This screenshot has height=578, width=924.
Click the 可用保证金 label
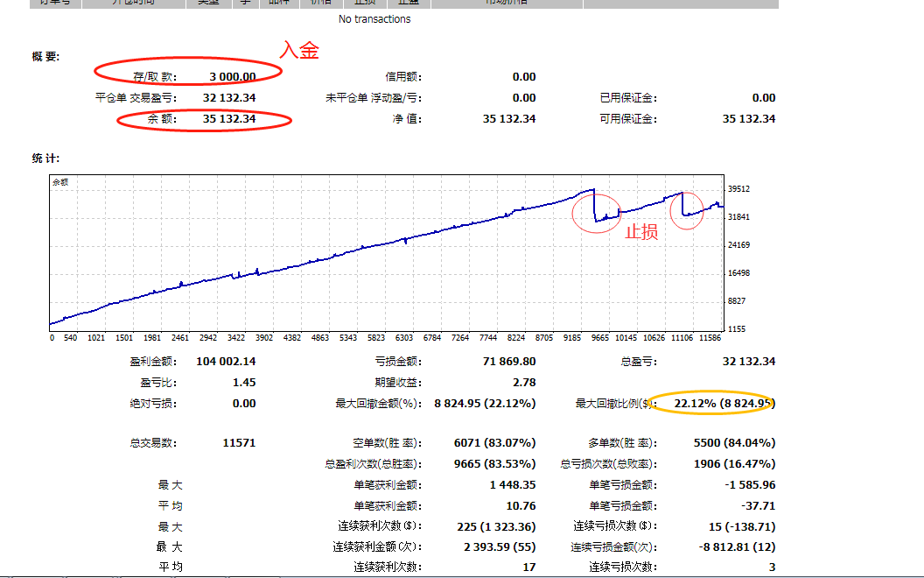pyautogui.click(x=628, y=118)
